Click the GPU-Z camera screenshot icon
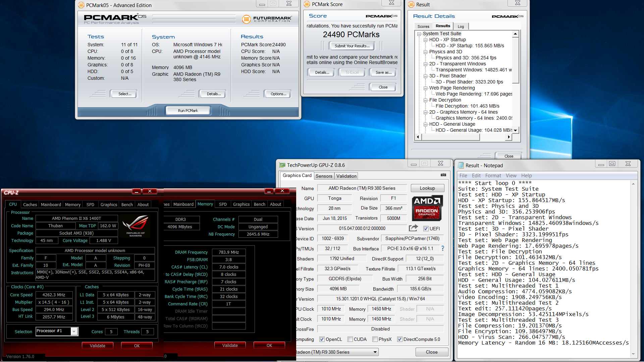Viewport: 644px width, 362px height. (443, 175)
